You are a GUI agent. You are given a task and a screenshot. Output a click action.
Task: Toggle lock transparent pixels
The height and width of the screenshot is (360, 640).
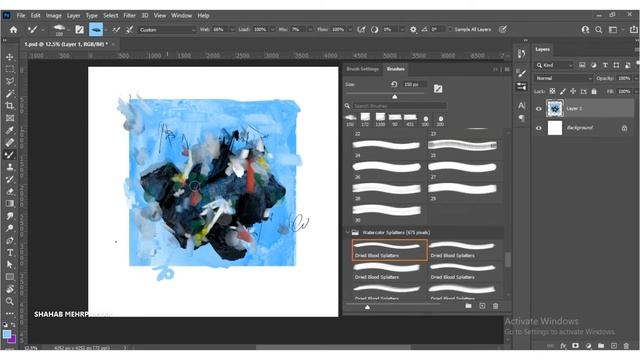point(552,91)
